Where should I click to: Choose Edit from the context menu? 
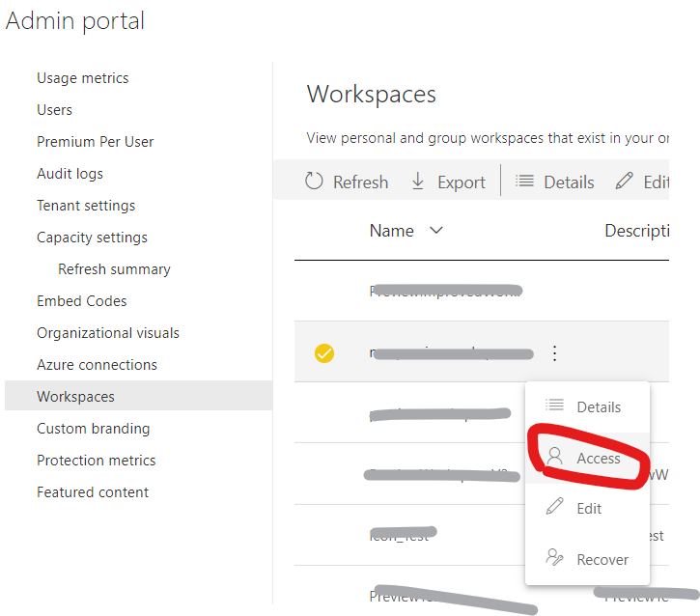click(x=587, y=509)
